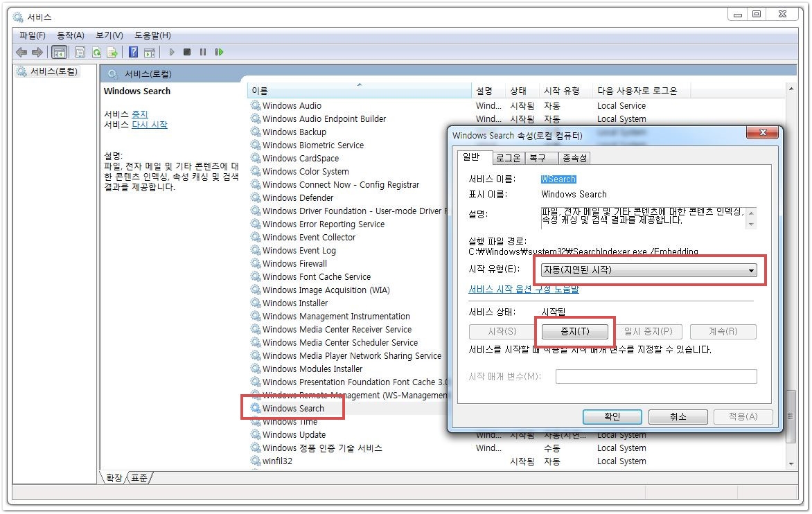Open 서비스 시작 옵션 구성 도움말 link
Viewport: 812px width, 514px height.
pos(524,289)
